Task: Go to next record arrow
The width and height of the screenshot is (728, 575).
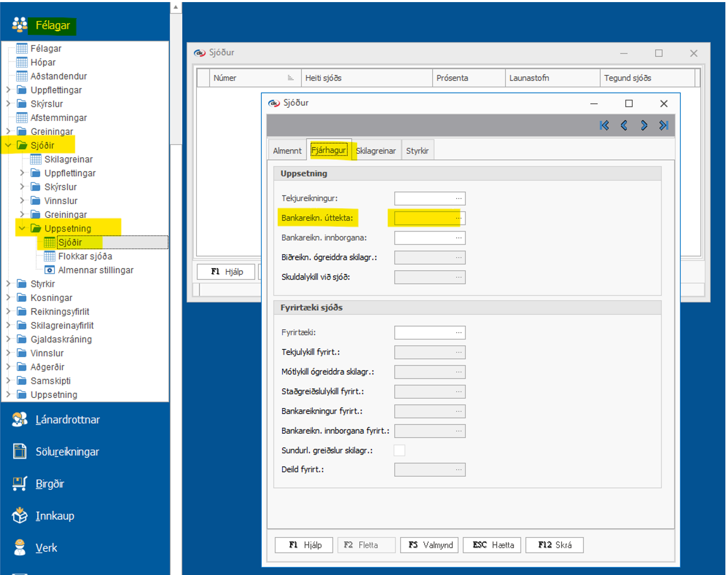Action: pyautogui.click(x=644, y=125)
